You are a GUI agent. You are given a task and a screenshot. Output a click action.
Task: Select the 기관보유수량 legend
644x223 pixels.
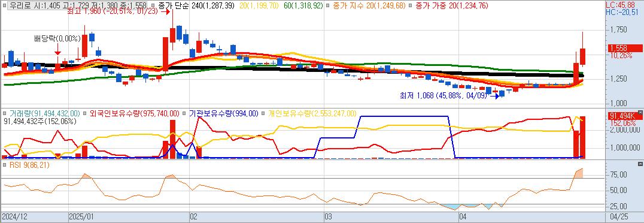(x=223, y=113)
